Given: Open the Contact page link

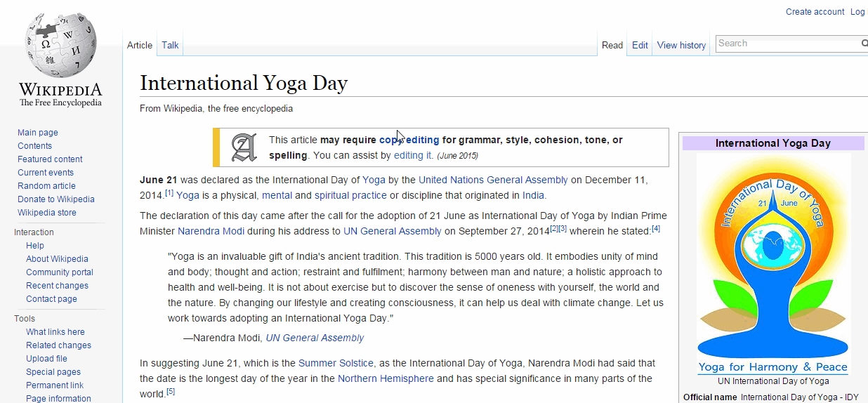Looking at the screenshot, I should [x=51, y=299].
